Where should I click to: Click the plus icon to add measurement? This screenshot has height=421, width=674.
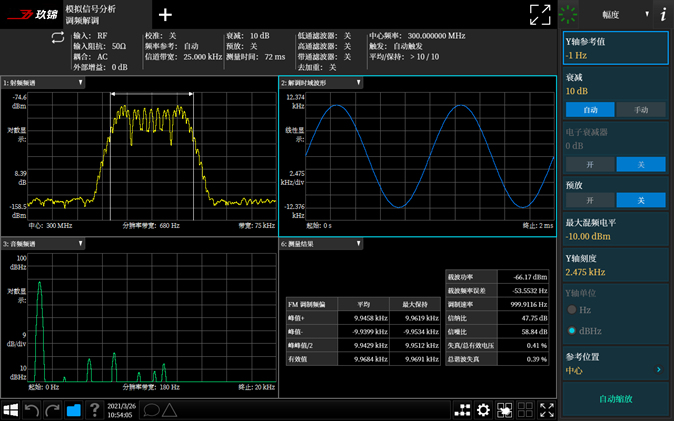point(165,15)
